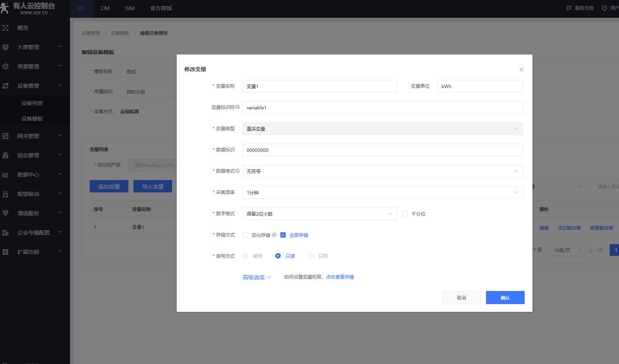Enable the 变化存储 checkbox

click(245, 235)
